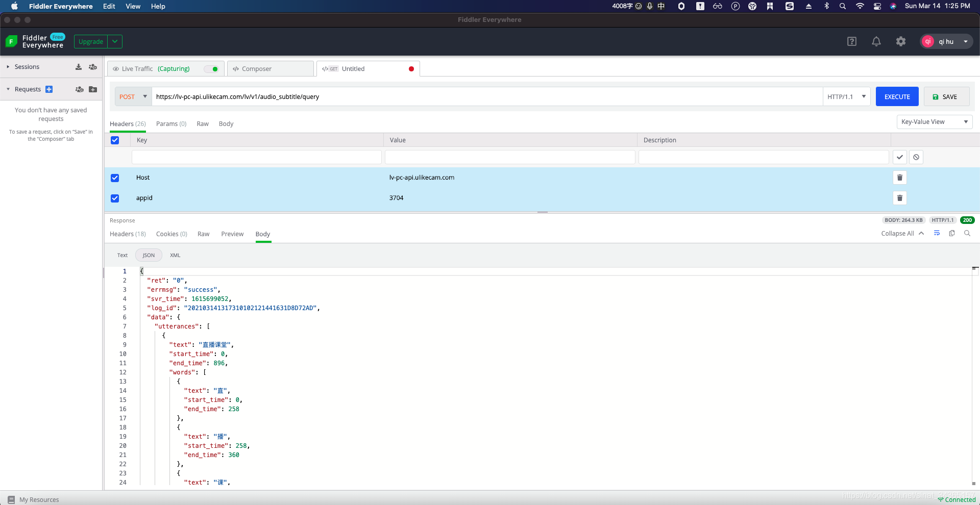
Task: Open the Key-Value View dropdown
Action: [x=934, y=122]
